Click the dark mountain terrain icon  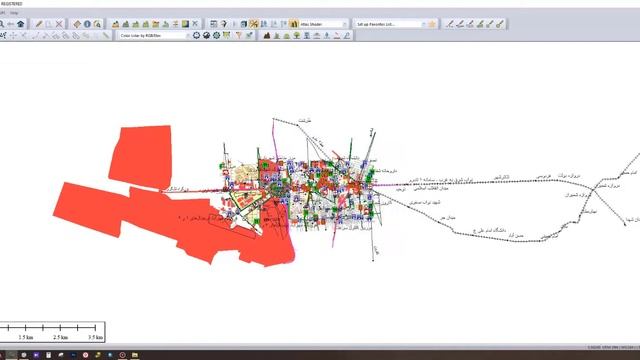point(267,36)
